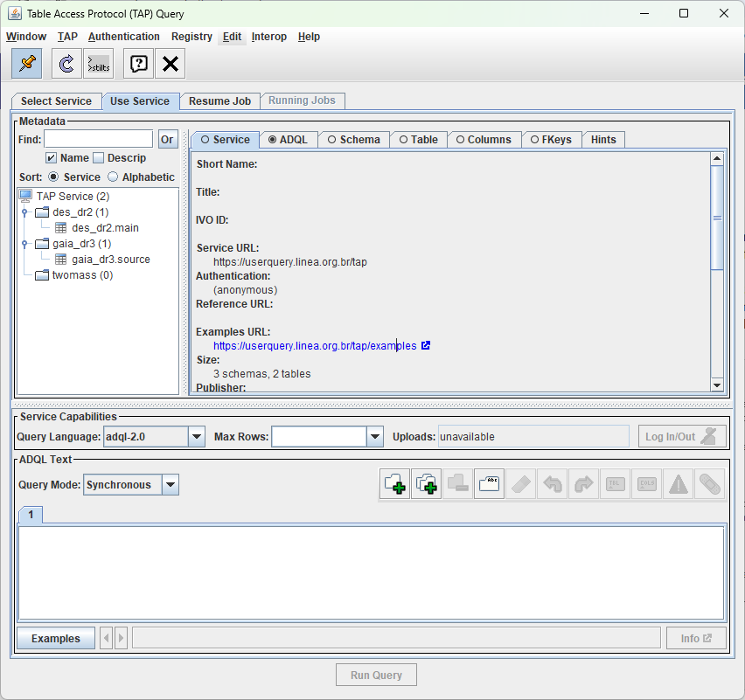This screenshot has height=700, width=745.
Task: Duplicate the current ADQL tab icon
Action: [426, 483]
